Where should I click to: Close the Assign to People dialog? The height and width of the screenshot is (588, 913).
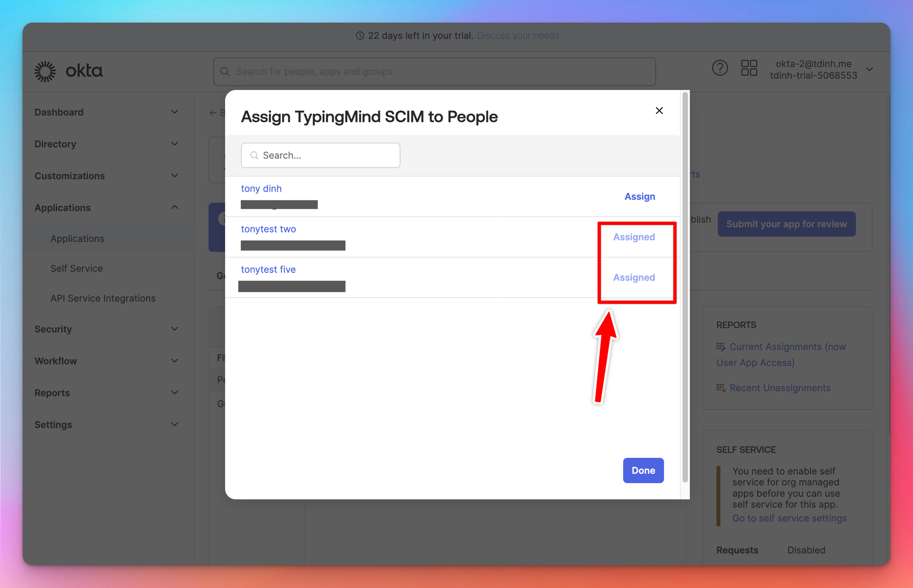(659, 110)
